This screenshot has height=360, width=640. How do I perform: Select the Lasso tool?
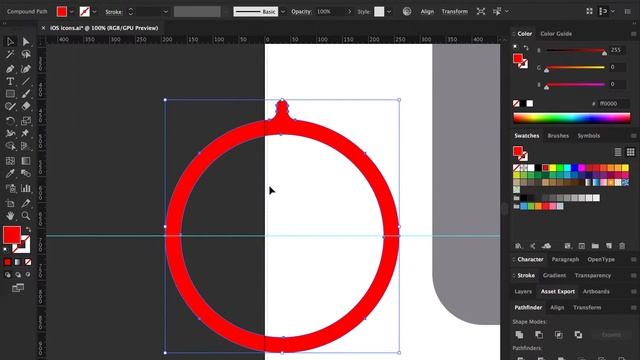(26, 54)
